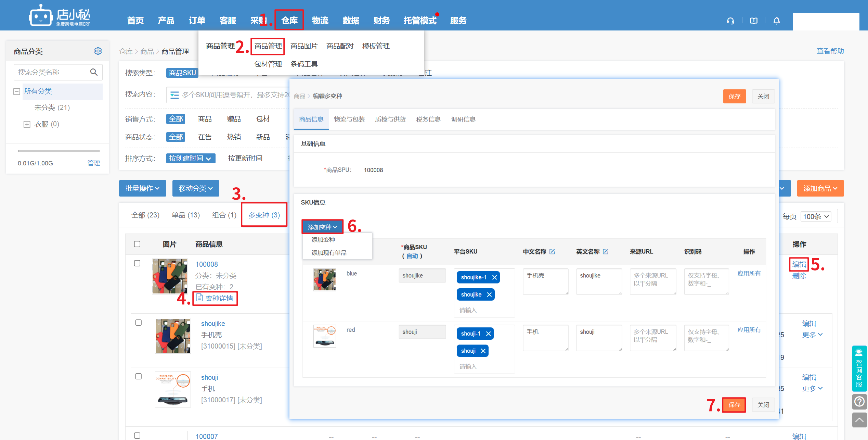Open the 批量操作 dropdown
The width and height of the screenshot is (868, 440).
point(142,188)
